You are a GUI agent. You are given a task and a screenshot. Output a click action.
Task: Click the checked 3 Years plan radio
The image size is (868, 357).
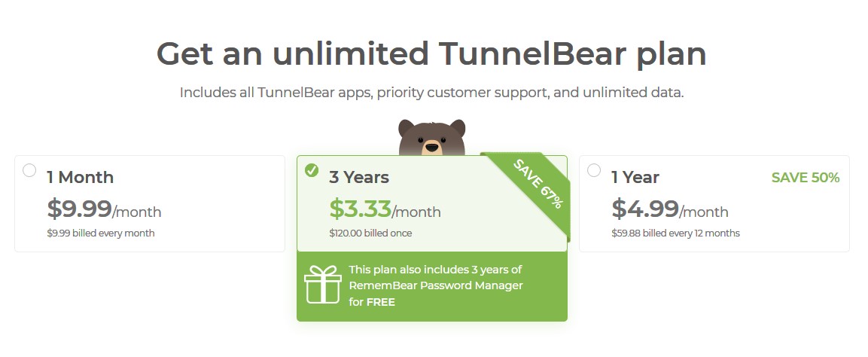pos(312,170)
